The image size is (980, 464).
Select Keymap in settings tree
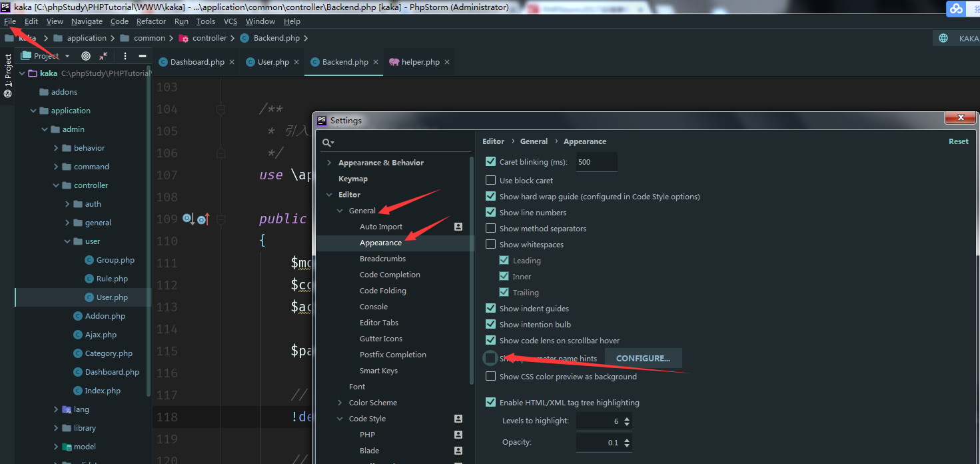click(353, 179)
